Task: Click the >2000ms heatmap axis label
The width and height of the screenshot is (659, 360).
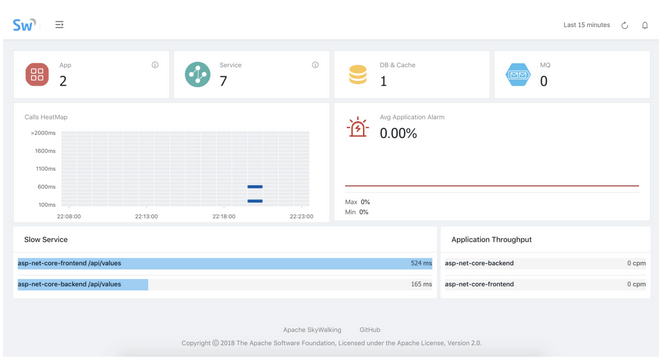Action: 43,133
